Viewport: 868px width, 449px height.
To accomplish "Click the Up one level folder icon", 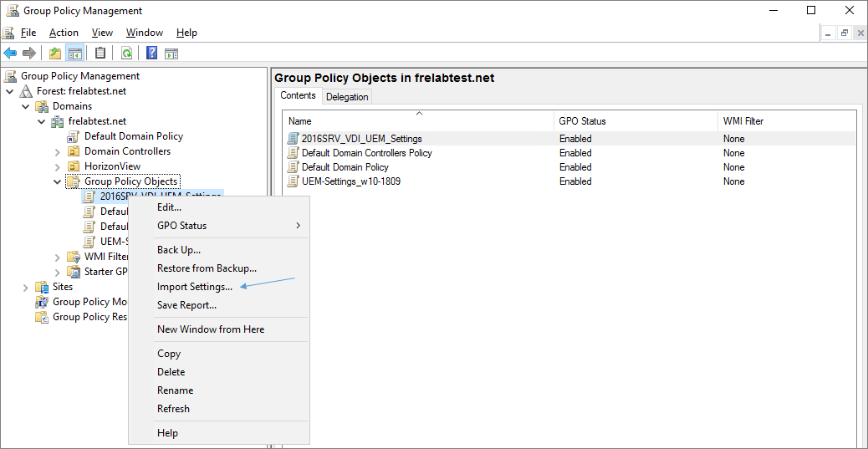I will [x=55, y=54].
